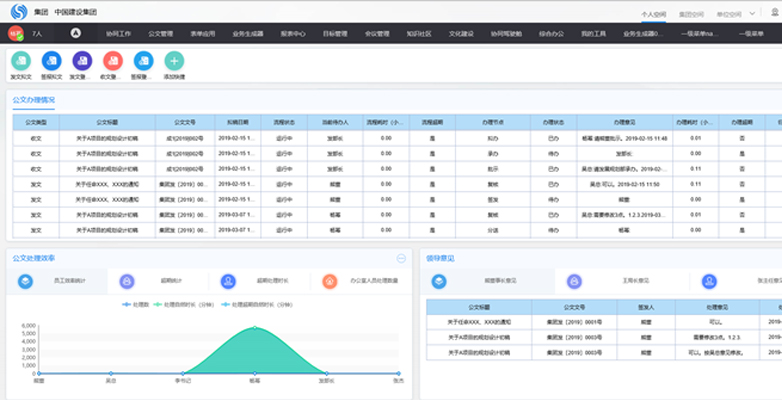782x400 pixels.
Task: Toggle the 处理数 legend series
Action: pos(134,303)
